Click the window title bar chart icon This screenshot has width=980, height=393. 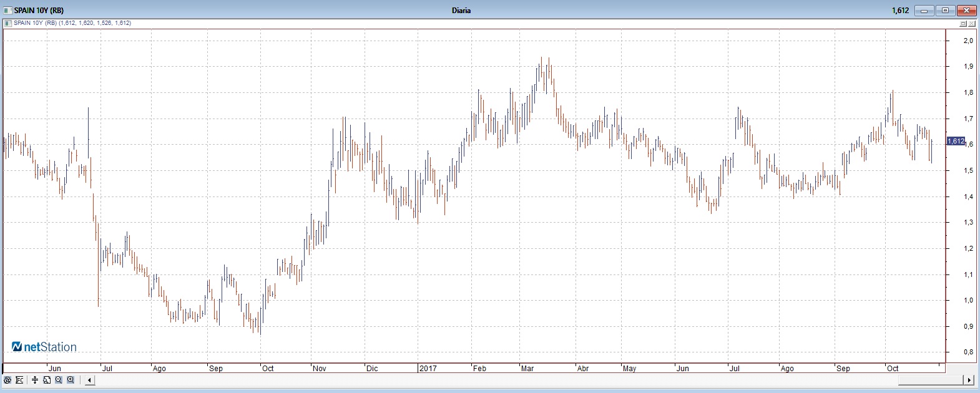[x=7, y=11]
